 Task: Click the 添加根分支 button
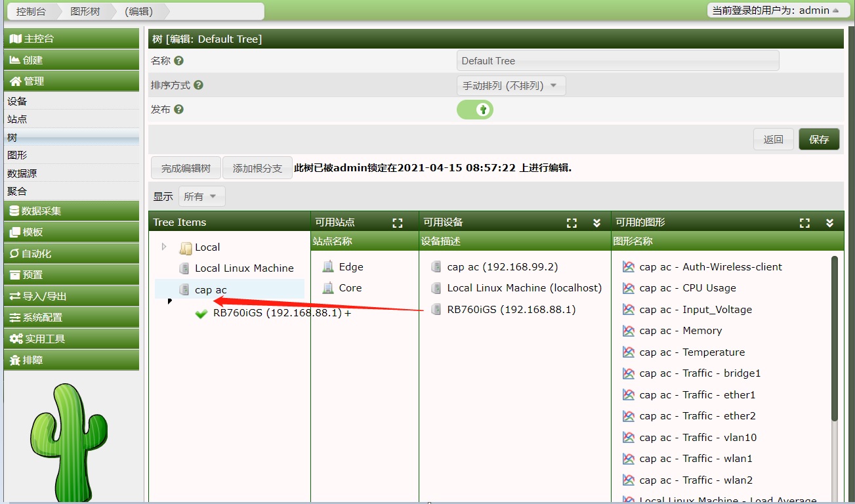click(x=257, y=168)
